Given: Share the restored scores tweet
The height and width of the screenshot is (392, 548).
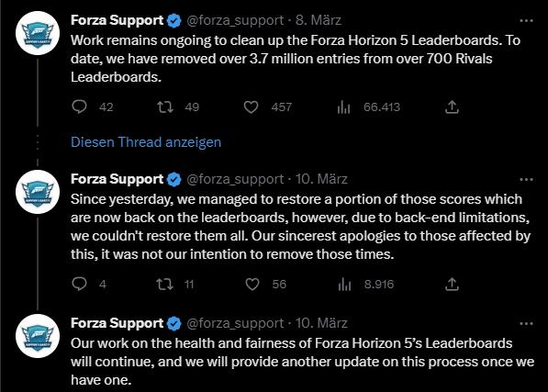Looking at the screenshot, I should 452,284.
